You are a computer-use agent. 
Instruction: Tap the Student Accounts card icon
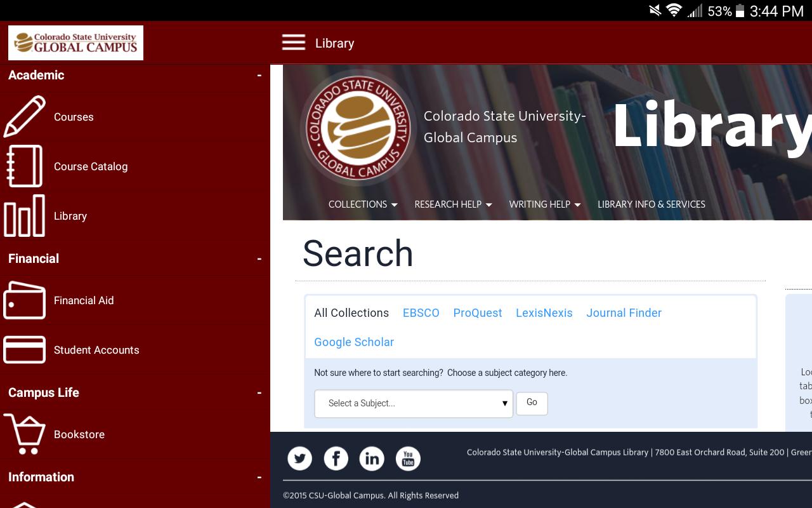point(25,350)
